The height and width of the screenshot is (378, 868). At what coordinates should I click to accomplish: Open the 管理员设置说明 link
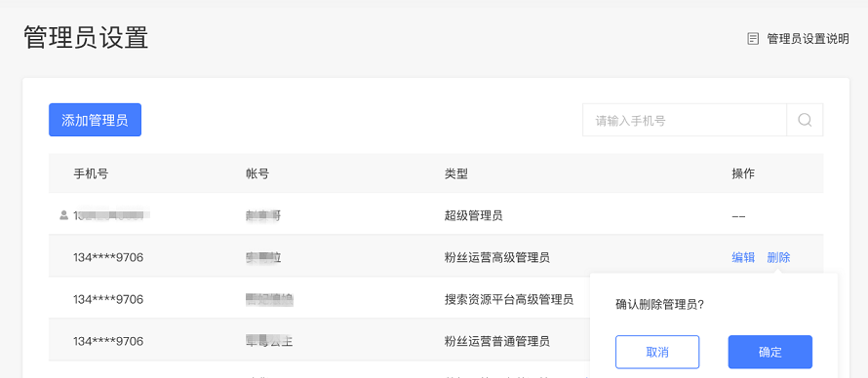click(x=808, y=39)
